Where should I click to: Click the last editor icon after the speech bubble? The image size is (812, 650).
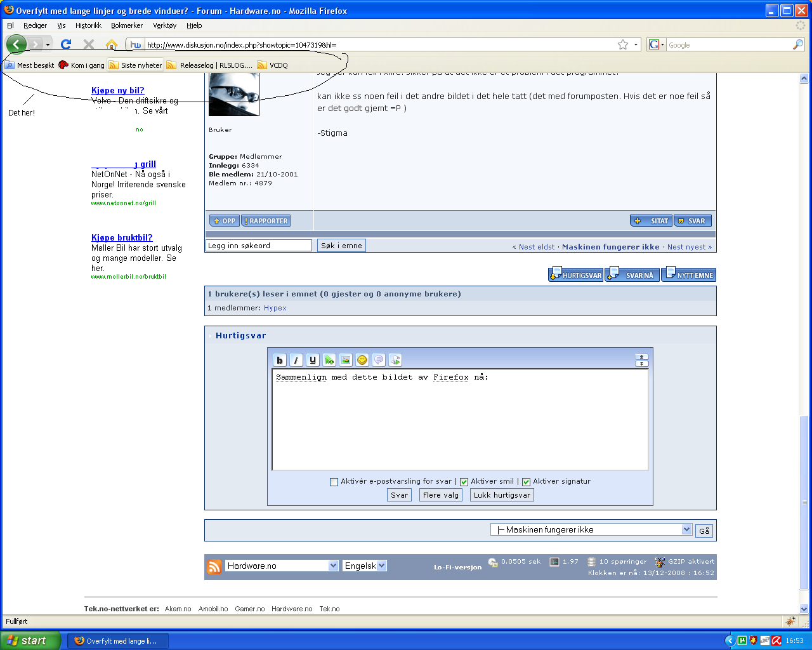coord(395,360)
